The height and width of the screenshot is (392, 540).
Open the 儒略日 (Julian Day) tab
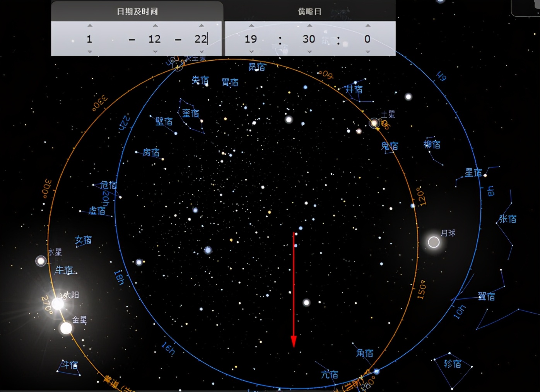[309, 11]
